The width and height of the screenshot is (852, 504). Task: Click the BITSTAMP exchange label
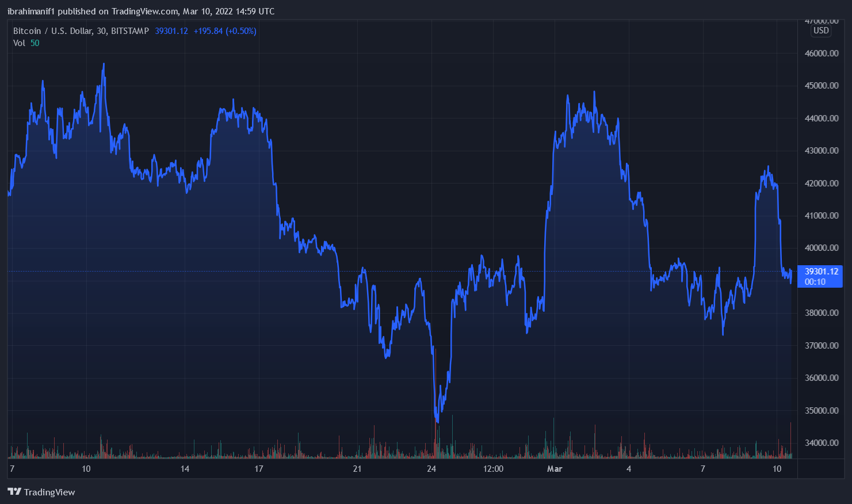(x=129, y=31)
